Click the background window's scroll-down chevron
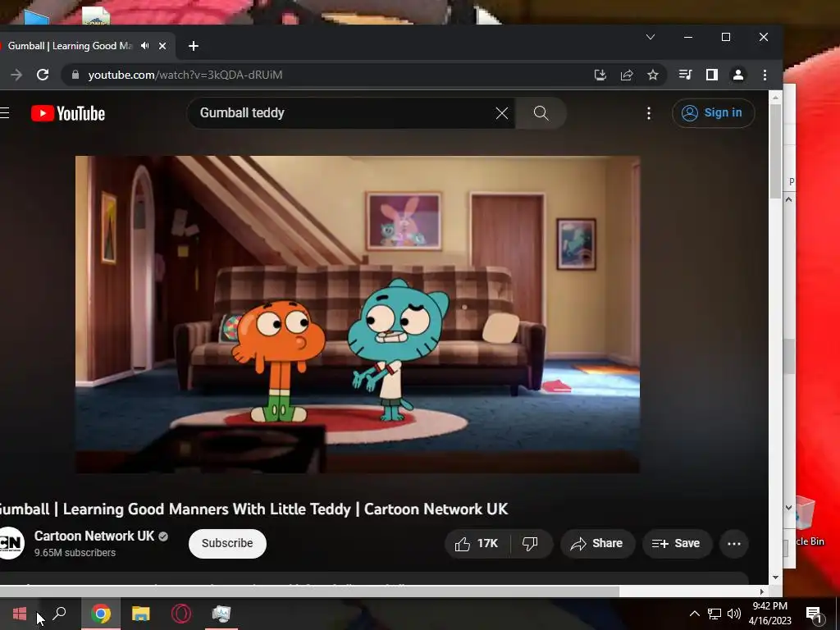The height and width of the screenshot is (630, 840). click(788, 507)
